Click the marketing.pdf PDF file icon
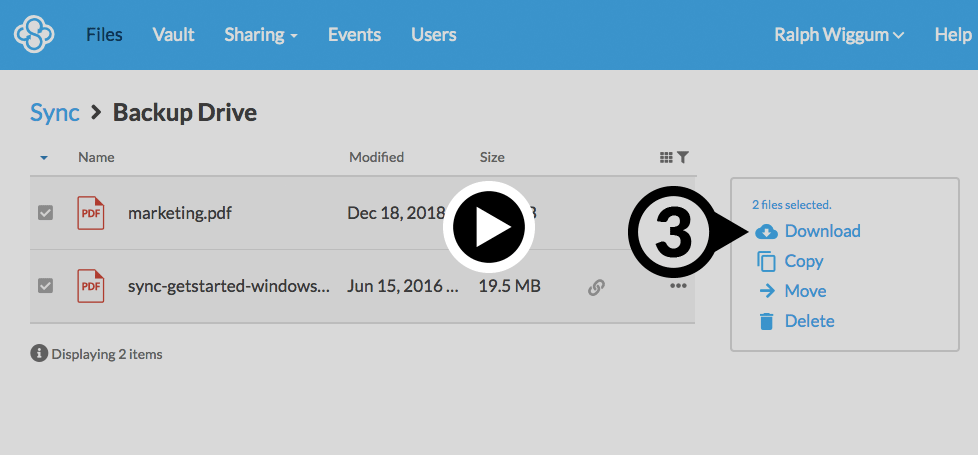978x455 pixels. coord(91,213)
